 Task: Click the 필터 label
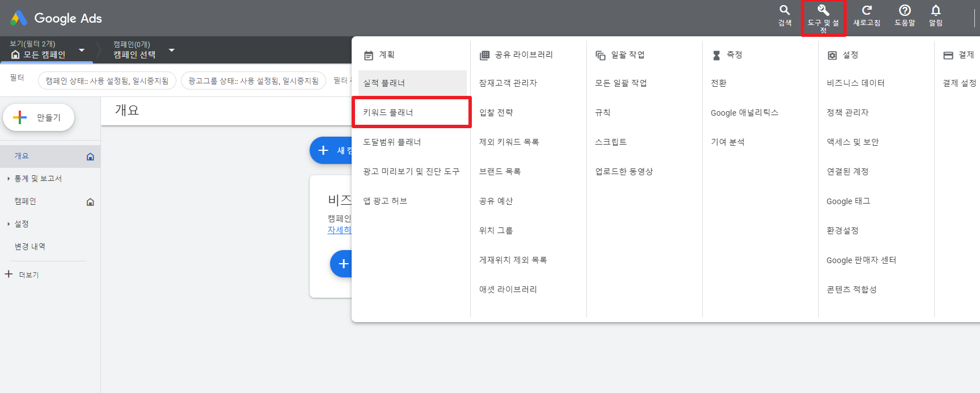tap(17, 78)
